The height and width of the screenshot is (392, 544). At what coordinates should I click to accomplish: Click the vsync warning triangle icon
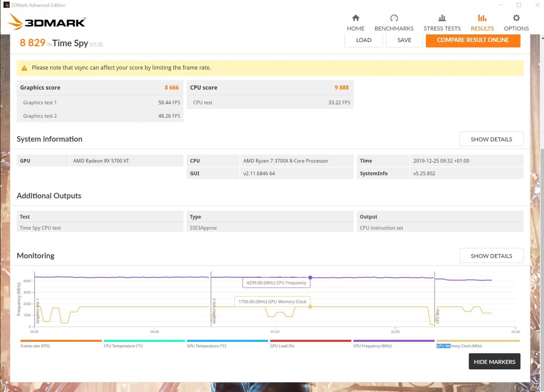point(24,68)
